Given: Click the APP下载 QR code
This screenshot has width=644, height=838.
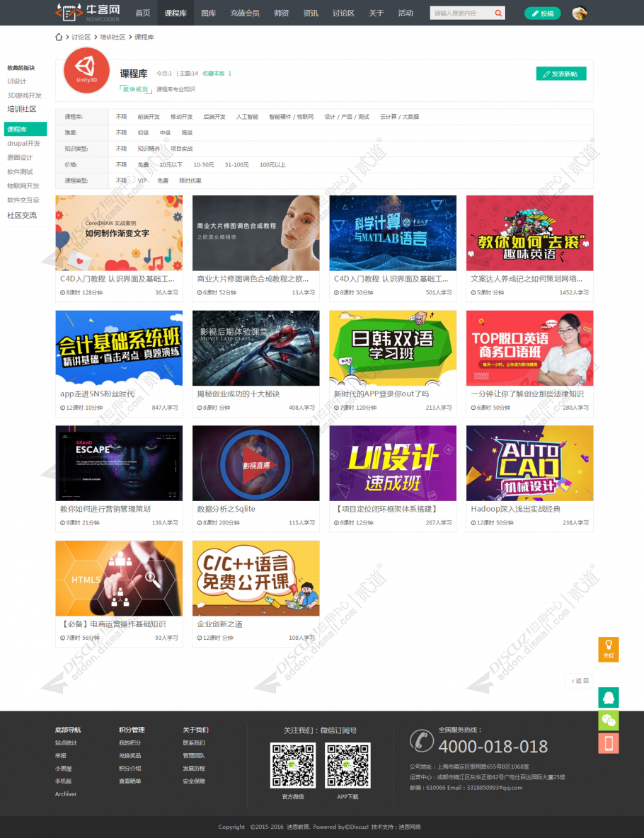Looking at the screenshot, I should click(x=347, y=765).
